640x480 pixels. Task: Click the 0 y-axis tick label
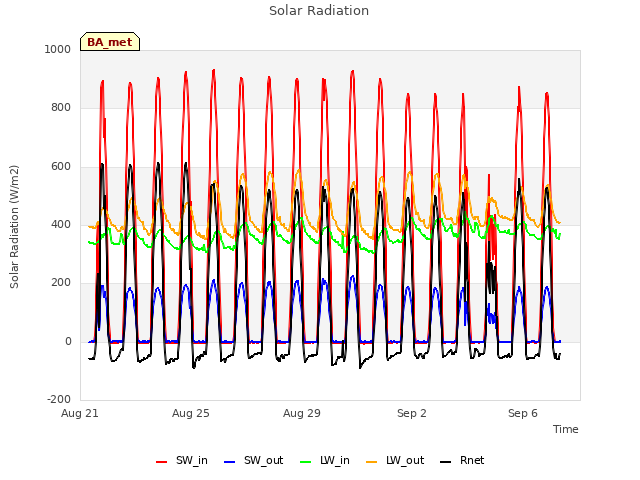click(x=68, y=342)
